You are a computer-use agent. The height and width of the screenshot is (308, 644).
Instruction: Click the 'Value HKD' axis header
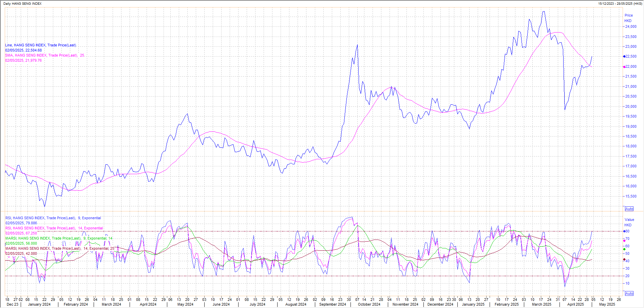click(629, 222)
